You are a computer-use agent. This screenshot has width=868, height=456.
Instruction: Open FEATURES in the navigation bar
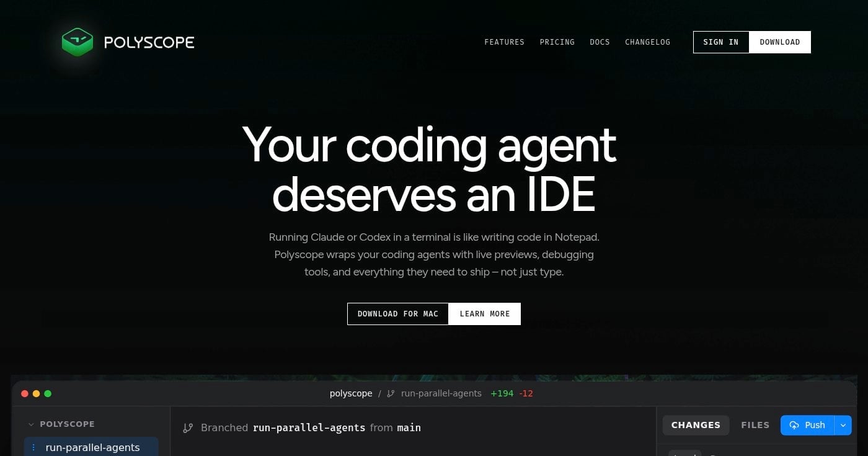coord(504,42)
